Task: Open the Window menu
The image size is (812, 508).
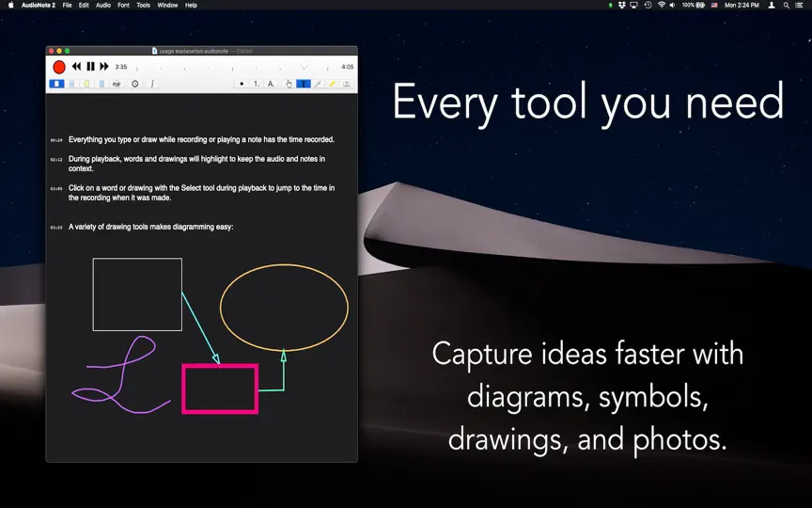Action: point(167,6)
